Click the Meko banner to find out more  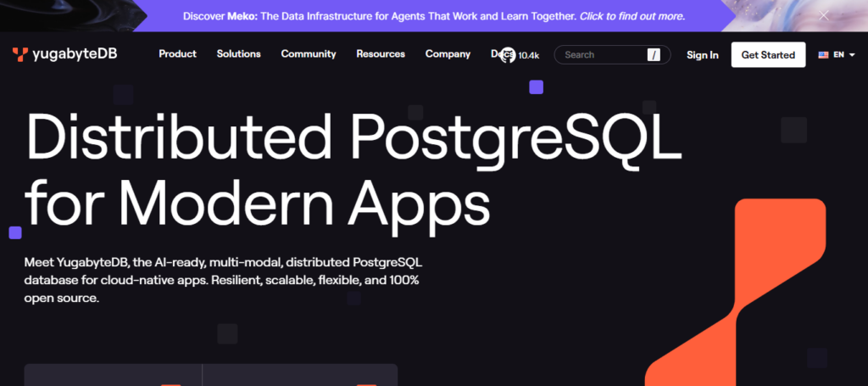[434, 16]
